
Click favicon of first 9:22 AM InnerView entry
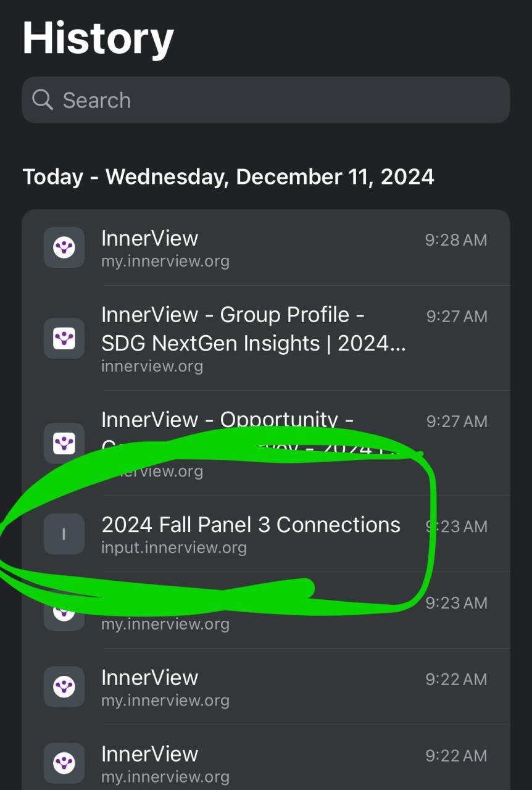click(x=64, y=686)
